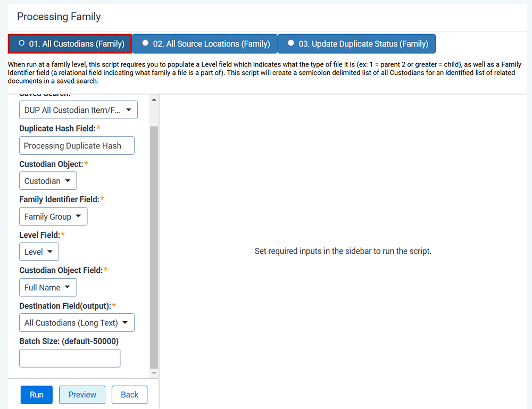Viewport: 532px width, 409px height.
Task: Expand the Custodian Object dropdown
Action: (x=48, y=181)
